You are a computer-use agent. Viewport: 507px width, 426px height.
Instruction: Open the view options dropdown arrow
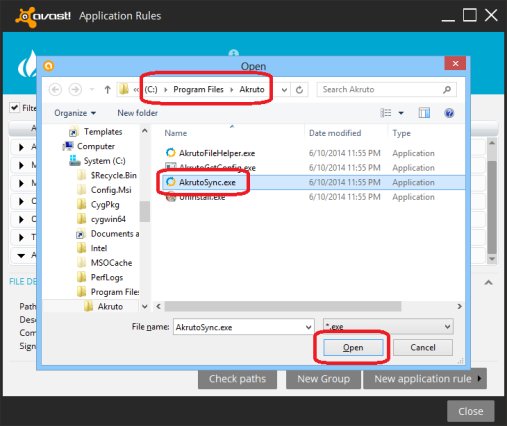401,113
